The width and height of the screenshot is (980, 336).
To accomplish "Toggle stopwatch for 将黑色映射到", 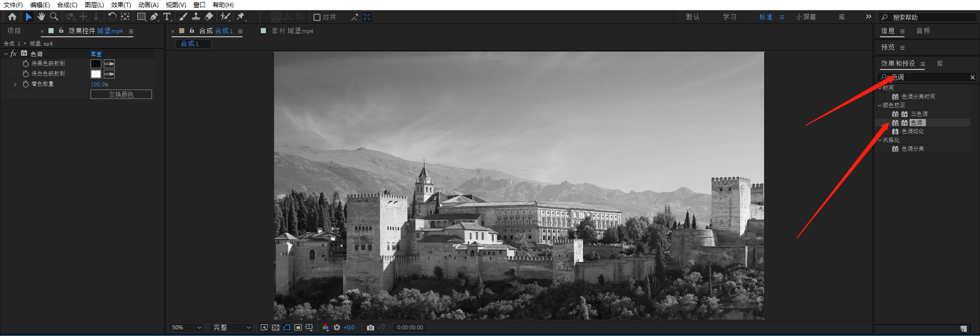I will 26,64.
